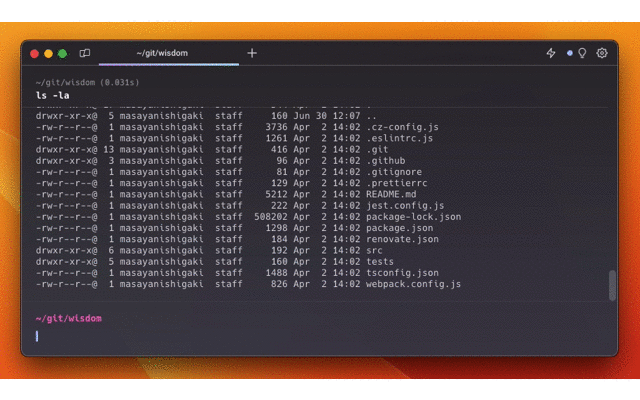Click the .cz-config.js file name

point(402,127)
